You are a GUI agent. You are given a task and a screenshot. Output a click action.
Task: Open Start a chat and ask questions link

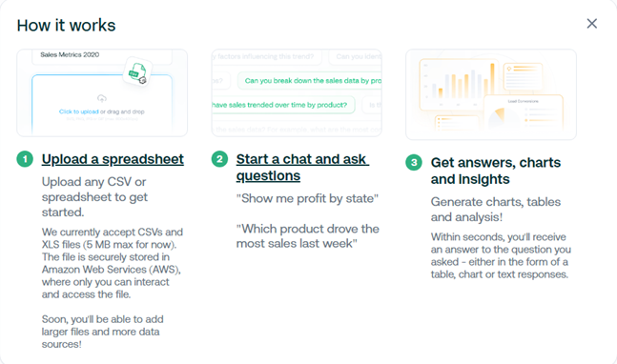click(x=302, y=167)
